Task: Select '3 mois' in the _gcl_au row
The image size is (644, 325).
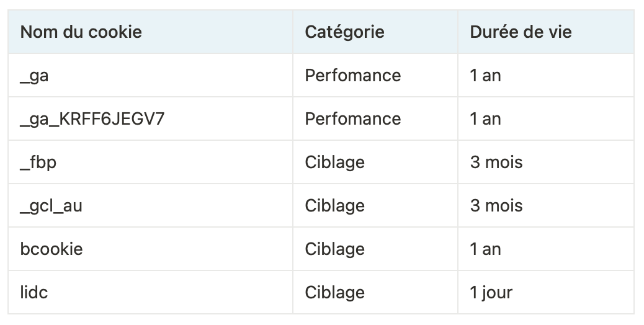Action: coord(496,206)
